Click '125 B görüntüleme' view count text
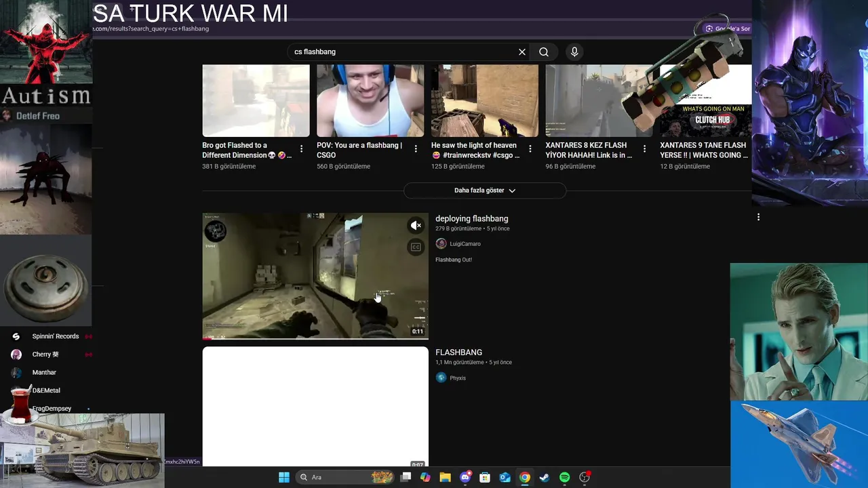 pyautogui.click(x=458, y=166)
